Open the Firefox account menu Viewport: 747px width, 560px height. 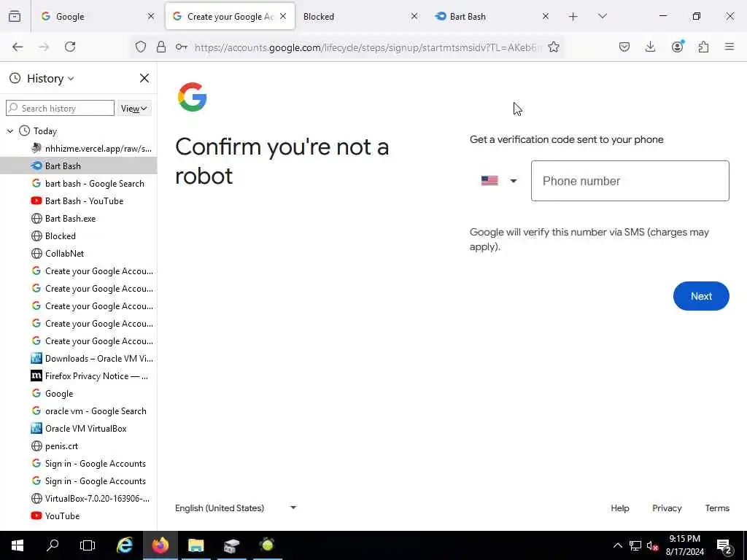pyautogui.click(x=678, y=47)
